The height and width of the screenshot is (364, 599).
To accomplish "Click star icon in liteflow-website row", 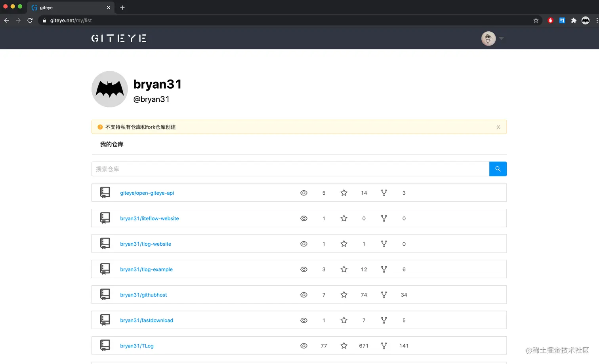I will pos(344,218).
